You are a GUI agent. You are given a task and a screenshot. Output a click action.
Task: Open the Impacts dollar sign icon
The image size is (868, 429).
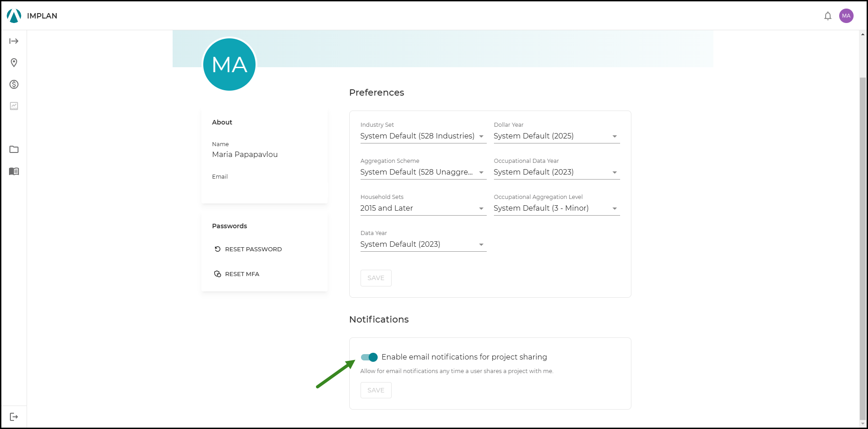14,84
